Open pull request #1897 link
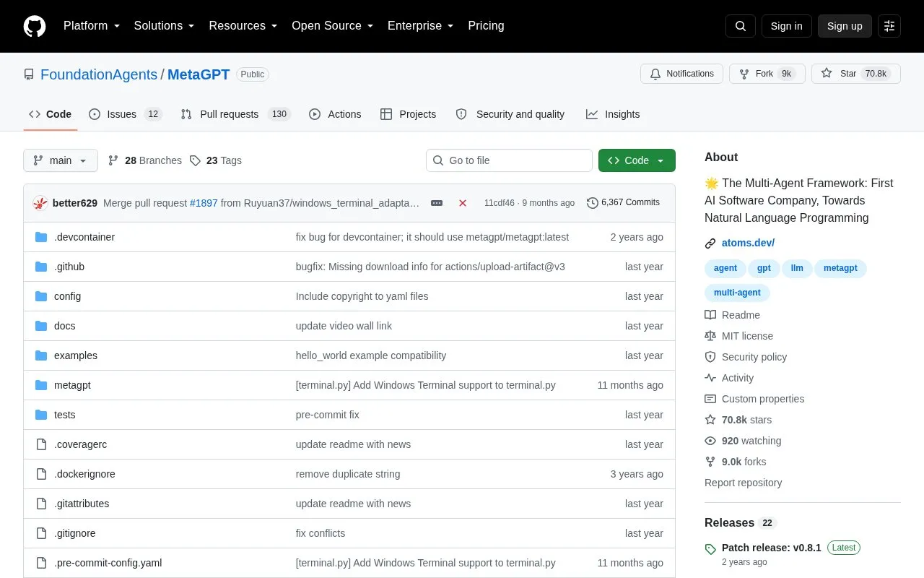The image size is (924, 578). point(204,203)
